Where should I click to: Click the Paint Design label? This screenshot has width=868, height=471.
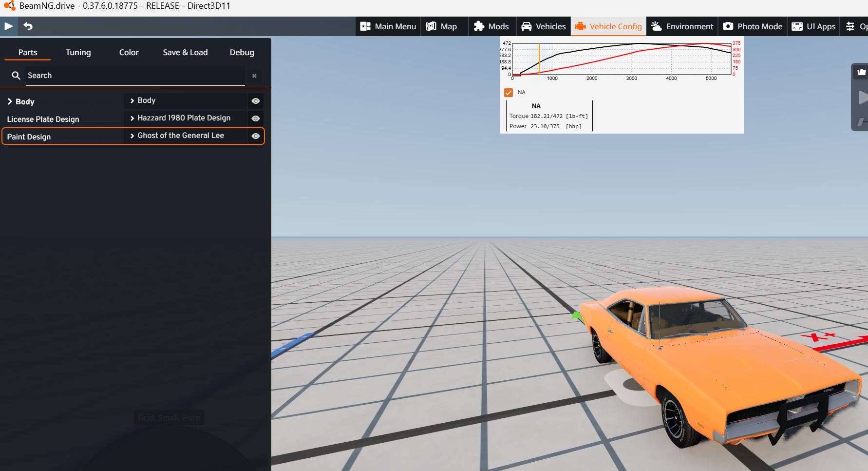(29, 137)
